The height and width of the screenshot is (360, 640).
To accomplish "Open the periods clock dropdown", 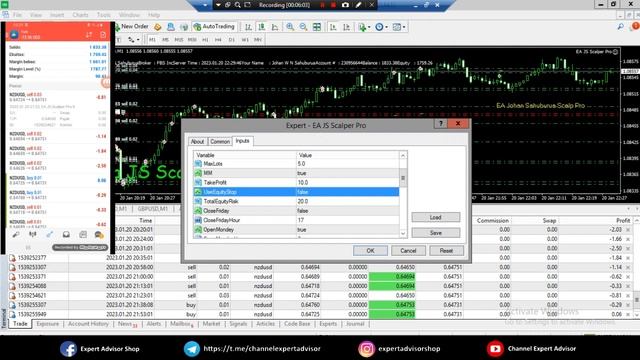I will pyautogui.click(x=381, y=27).
